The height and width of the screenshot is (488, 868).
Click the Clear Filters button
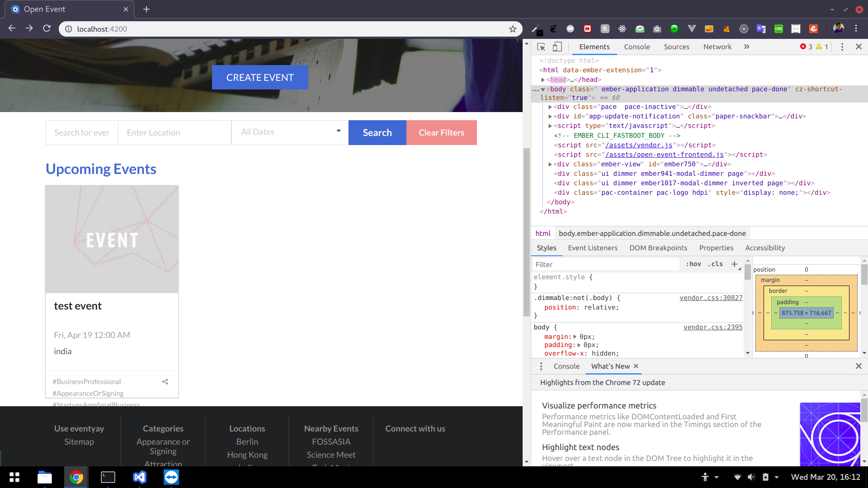(441, 132)
